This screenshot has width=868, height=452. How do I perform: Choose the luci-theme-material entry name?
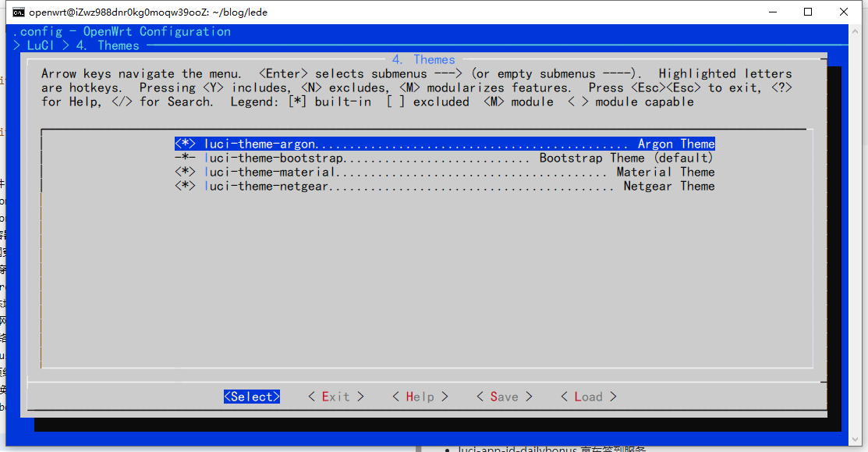270,172
